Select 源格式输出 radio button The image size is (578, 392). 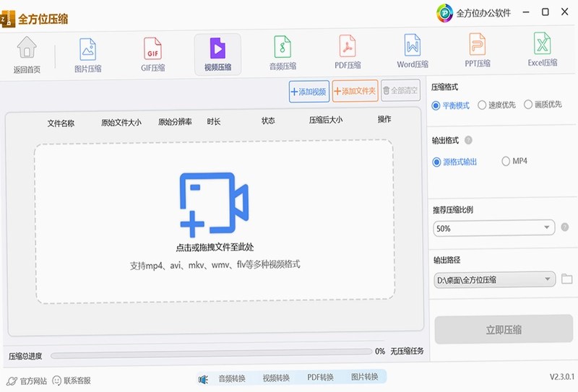tap(436, 162)
